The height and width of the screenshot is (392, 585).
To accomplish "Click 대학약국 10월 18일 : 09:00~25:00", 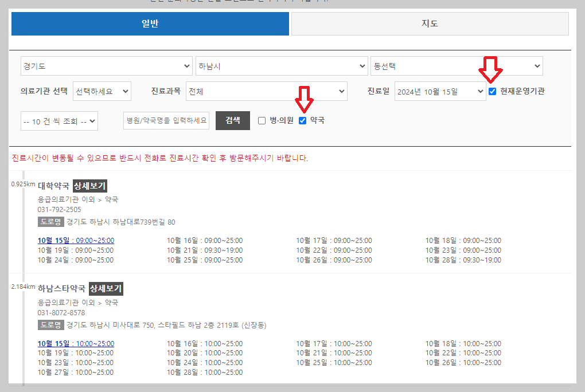I will pyautogui.click(x=463, y=241).
